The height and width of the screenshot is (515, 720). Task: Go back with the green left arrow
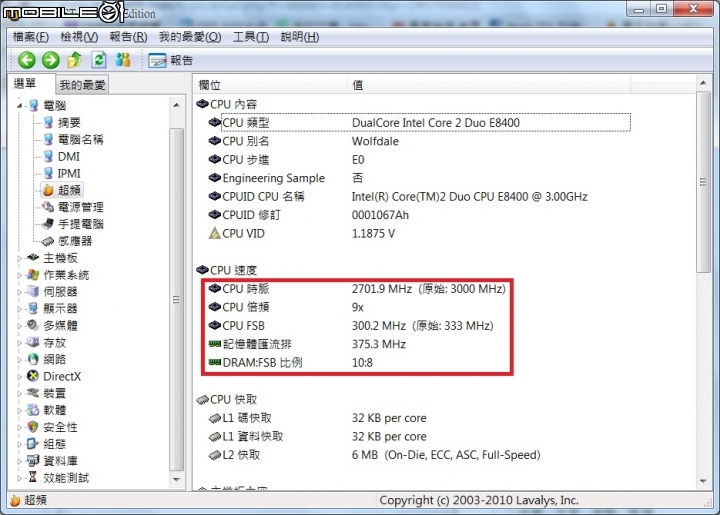(x=27, y=60)
